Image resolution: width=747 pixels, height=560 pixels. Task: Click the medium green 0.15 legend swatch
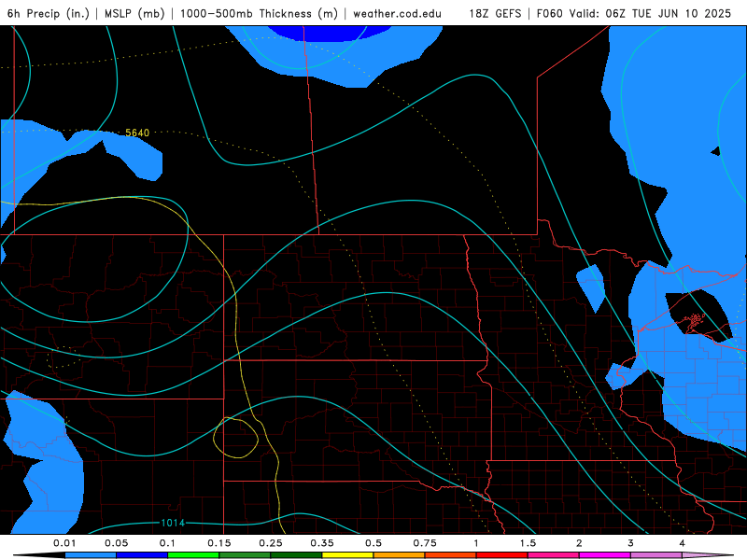[x=245, y=555]
